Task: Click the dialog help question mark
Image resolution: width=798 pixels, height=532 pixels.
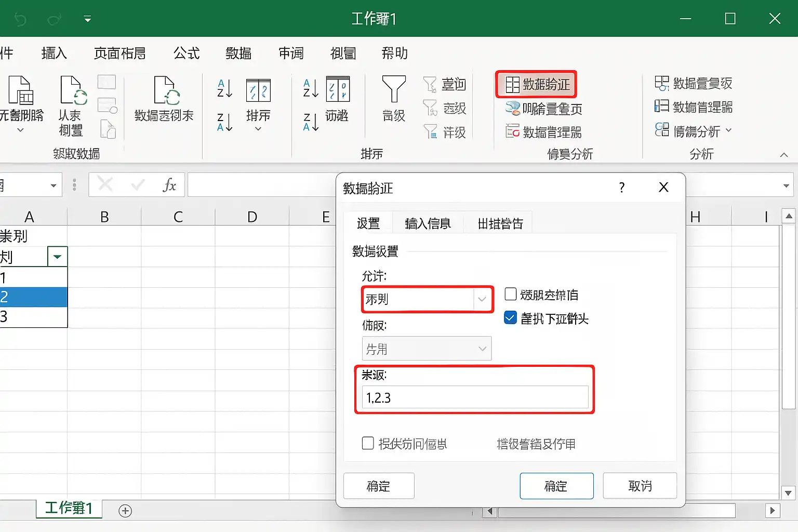Action: (622, 188)
